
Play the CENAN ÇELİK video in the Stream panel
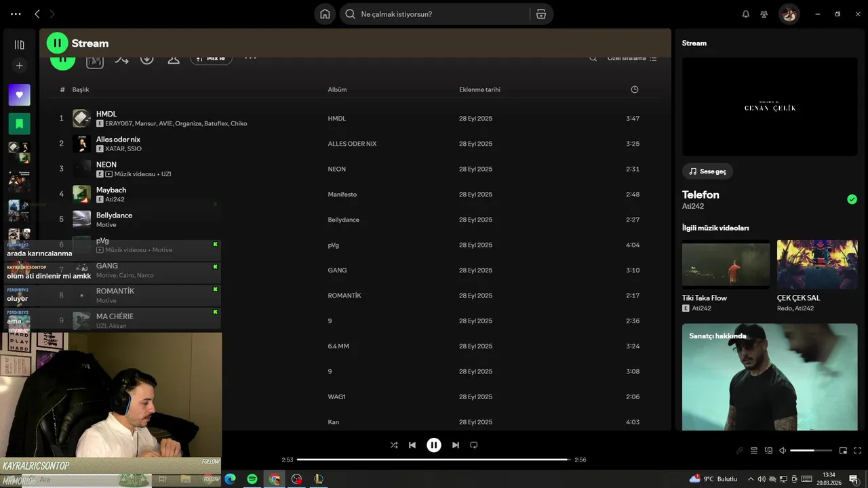point(770,106)
